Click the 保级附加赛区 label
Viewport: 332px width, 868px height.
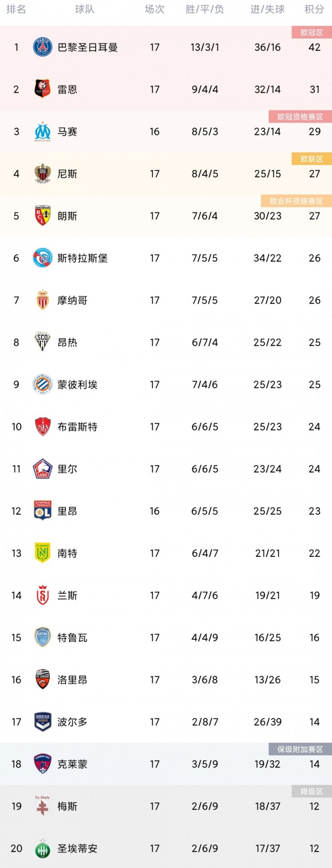point(300,749)
